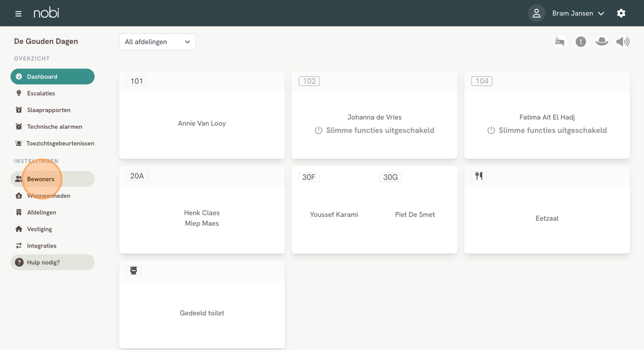Open the Gedeeld toilet card
644x350 pixels.
click(x=202, y=313)
